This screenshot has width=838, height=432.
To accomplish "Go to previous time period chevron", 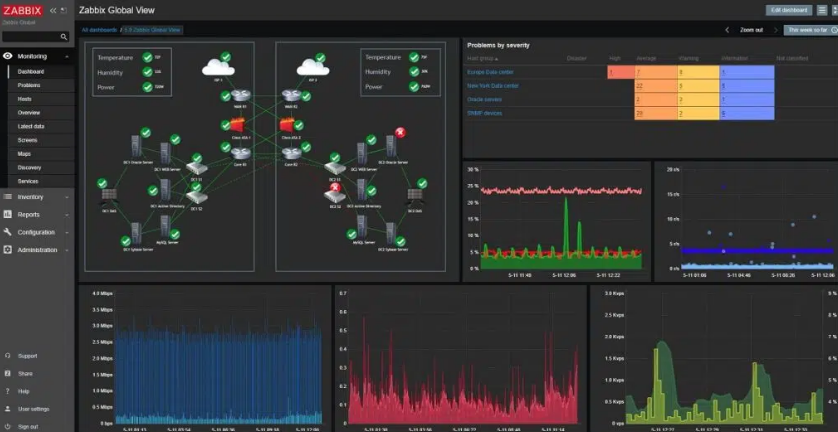I will (x=727, y=30).
